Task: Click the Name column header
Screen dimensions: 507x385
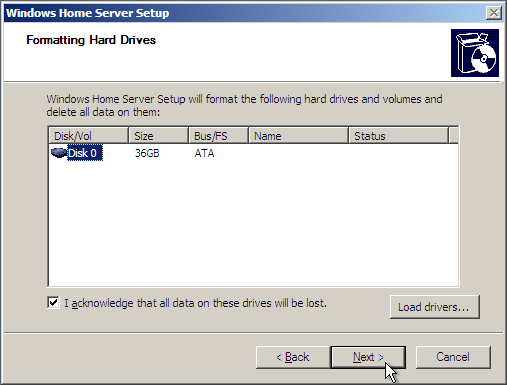Action: (x=299, y=136)
